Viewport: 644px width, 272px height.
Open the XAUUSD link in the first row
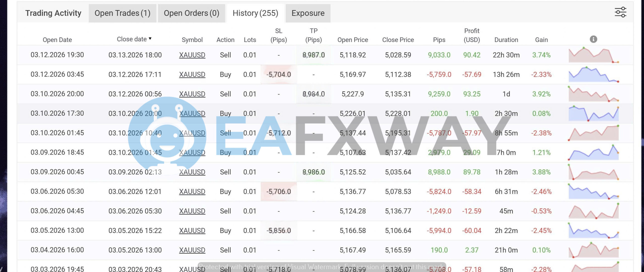coord(192,55)
